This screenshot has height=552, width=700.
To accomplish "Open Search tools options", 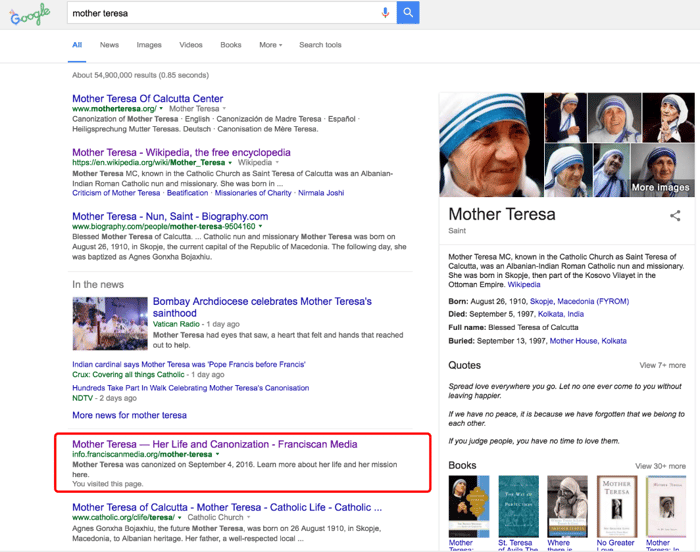I will (x=320, y=45).
